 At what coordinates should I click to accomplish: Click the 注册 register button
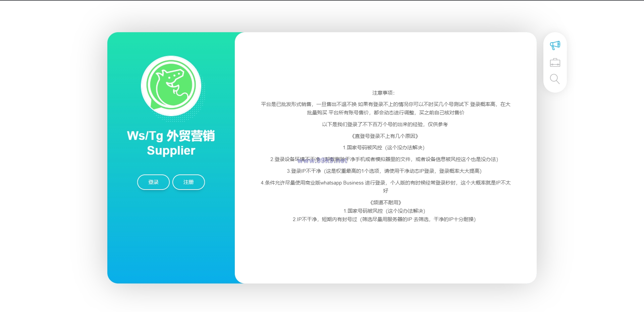pyautogui.click(x=189, y=182)
